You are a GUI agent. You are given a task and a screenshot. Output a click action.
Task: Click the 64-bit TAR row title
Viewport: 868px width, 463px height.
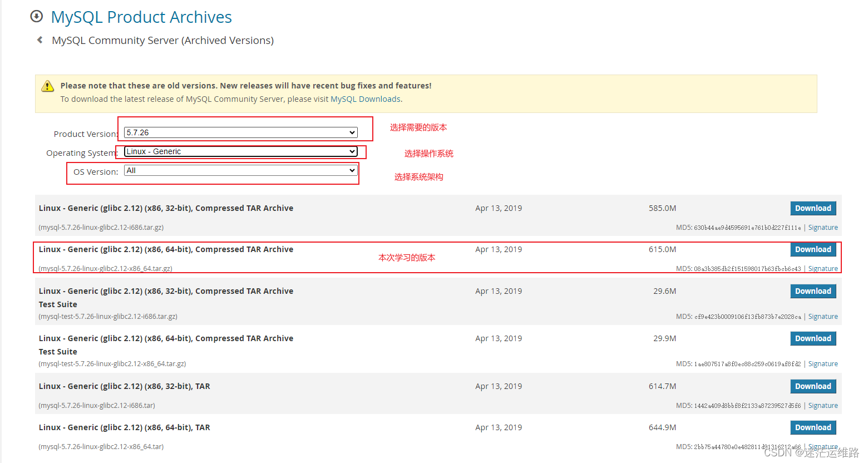[x=125, y=427]
